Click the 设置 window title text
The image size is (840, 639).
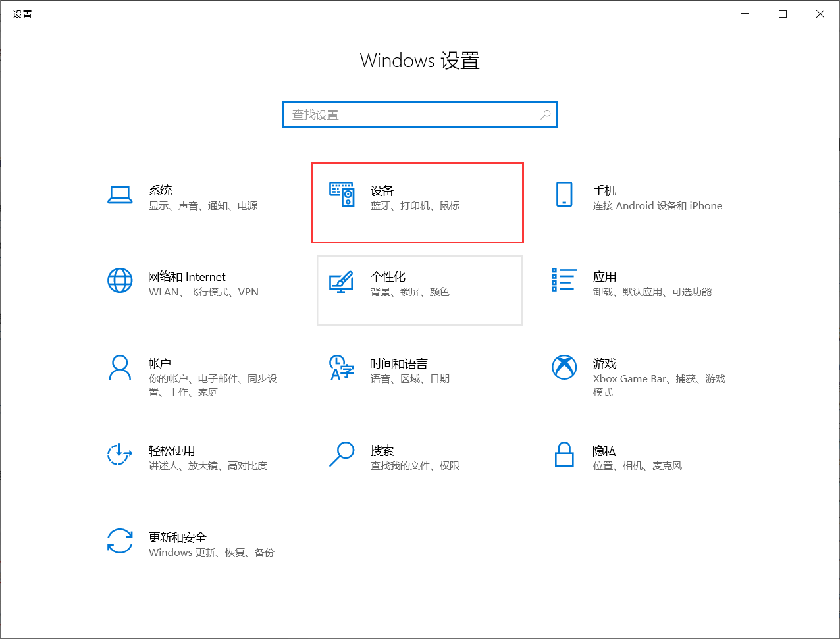click(x=22, y=14)
